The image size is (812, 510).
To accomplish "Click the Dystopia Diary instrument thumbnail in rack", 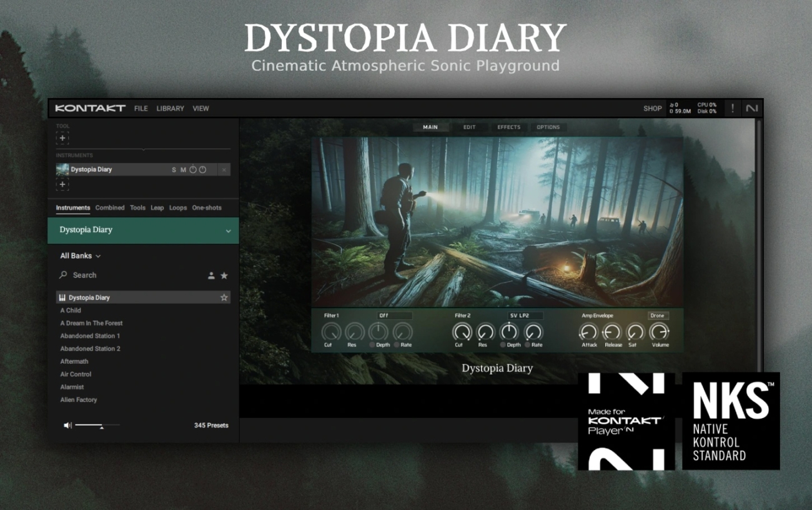I will pyautogui.click(x=62, y=169).
